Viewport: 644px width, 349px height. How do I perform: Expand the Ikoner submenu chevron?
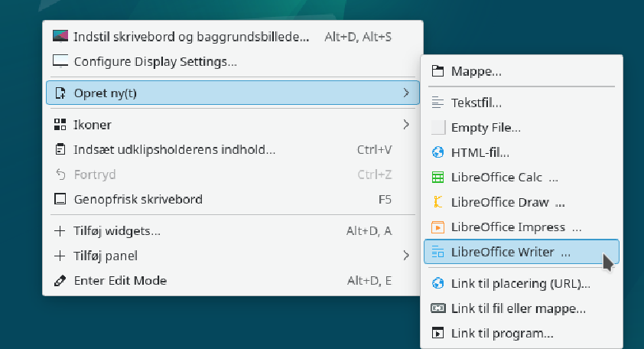coord(406,125)
